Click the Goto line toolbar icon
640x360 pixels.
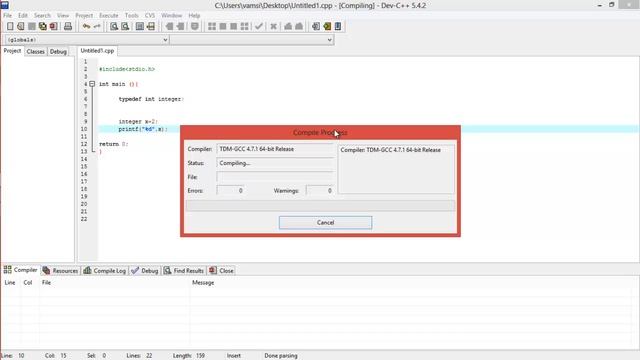click(151, 26)
